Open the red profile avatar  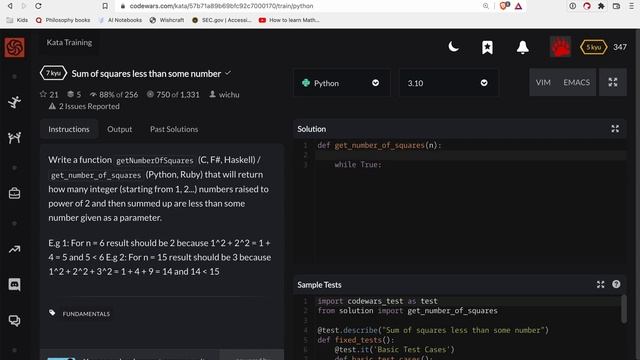(x=560, y=47)
